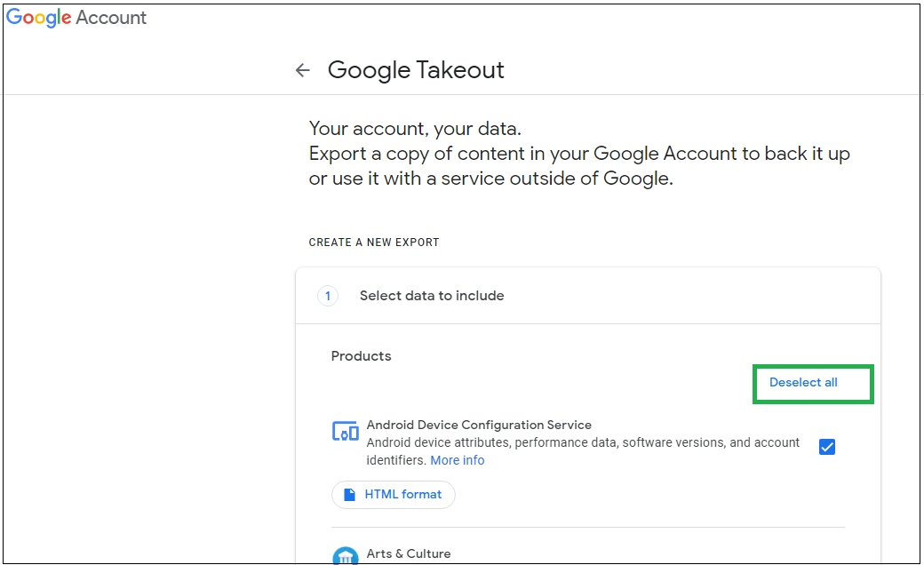Click the HTML format button
Screen dimensions: 924x565
[x=393, y=494]
